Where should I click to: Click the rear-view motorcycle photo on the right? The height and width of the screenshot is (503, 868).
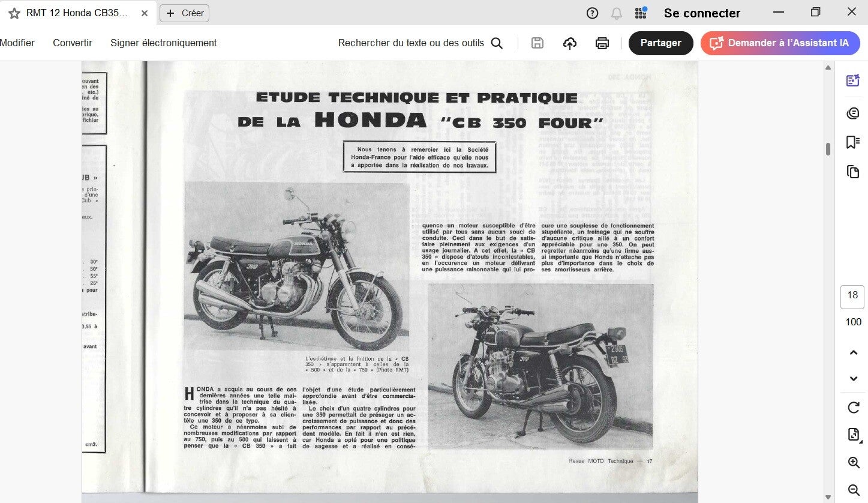point(540,366)
